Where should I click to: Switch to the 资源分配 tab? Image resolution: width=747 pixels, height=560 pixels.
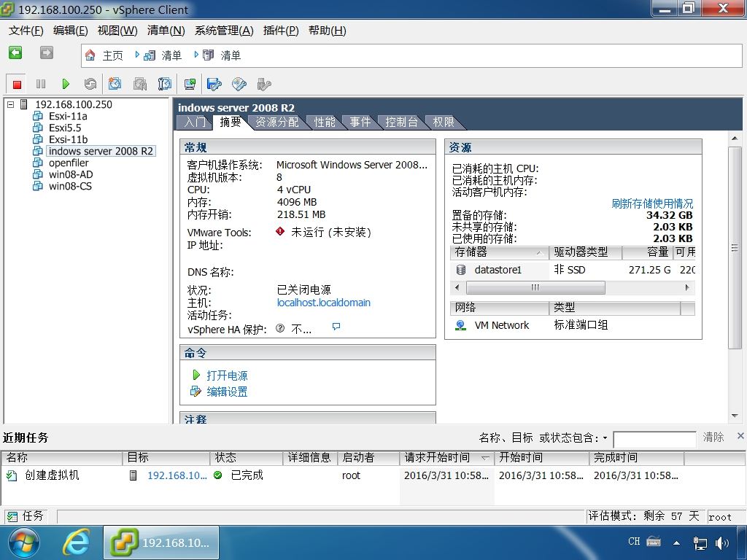[x=276, y=122]
